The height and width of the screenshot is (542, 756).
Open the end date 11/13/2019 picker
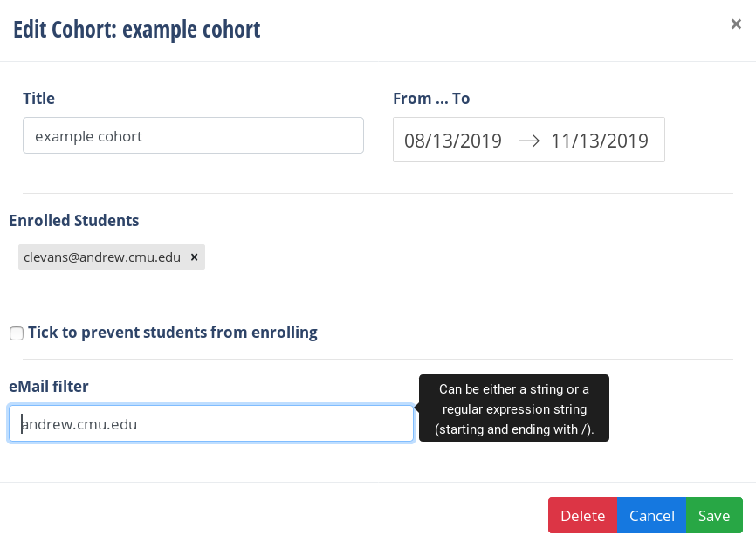(600, 141)
